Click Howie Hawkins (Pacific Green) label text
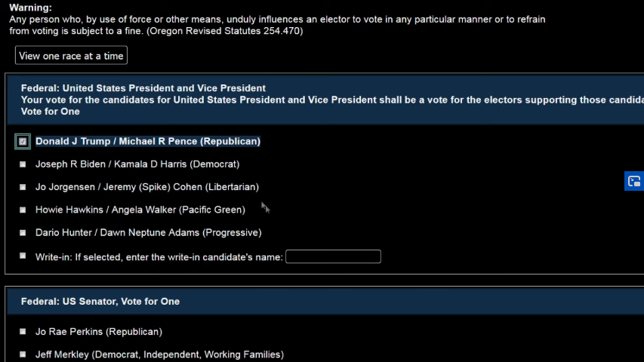Screen dimensions: 644x362 pos(140,210)
